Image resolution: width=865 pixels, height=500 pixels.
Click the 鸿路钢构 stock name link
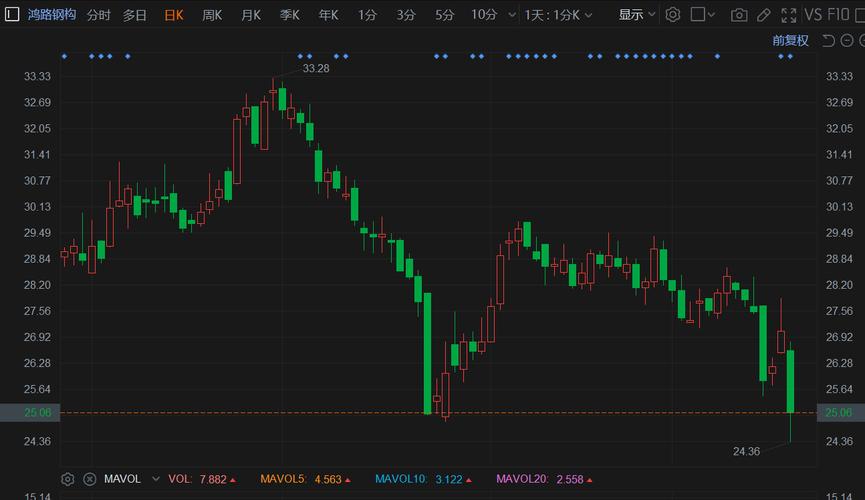pyautogui.click(x=51, y=15)
